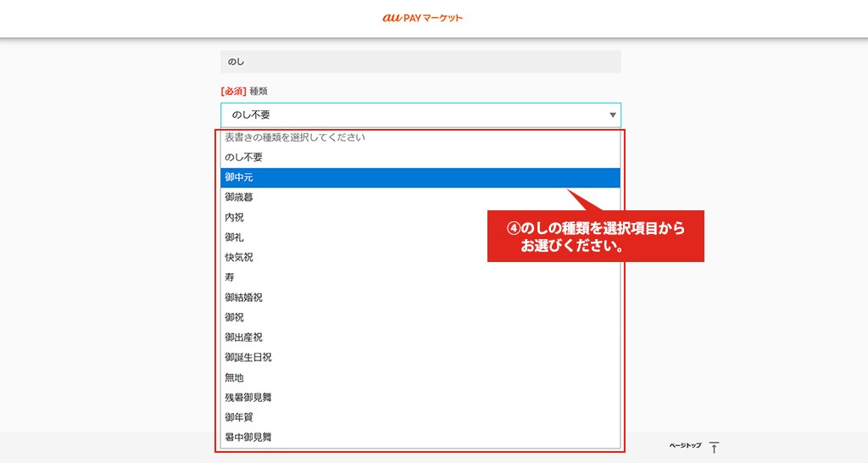Click the ページトップ link

tap(685, 445)
